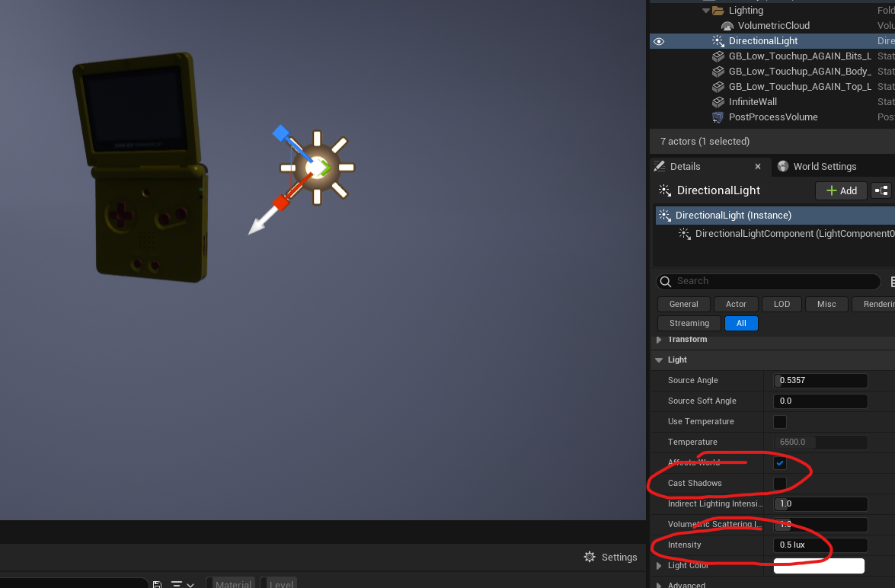Enable the Cast Shadows checkbox
This screenshot has height=588, width=895.
[x=780, y=483]
